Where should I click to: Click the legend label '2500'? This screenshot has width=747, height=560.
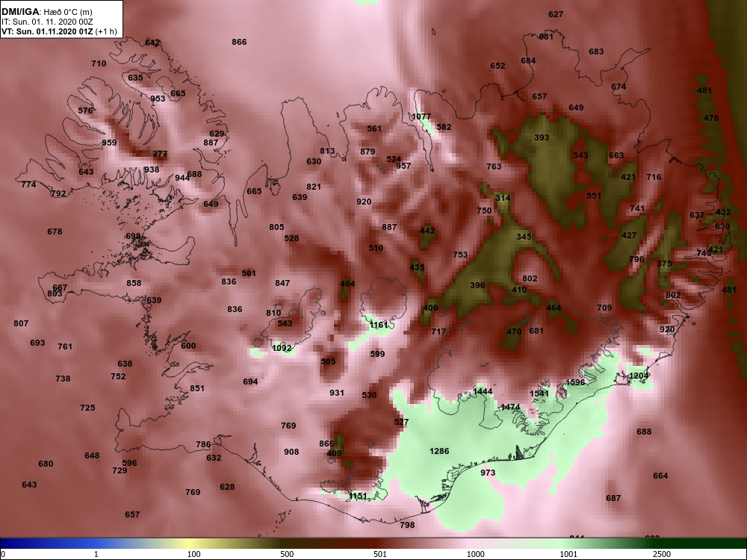tap(663, 554)
